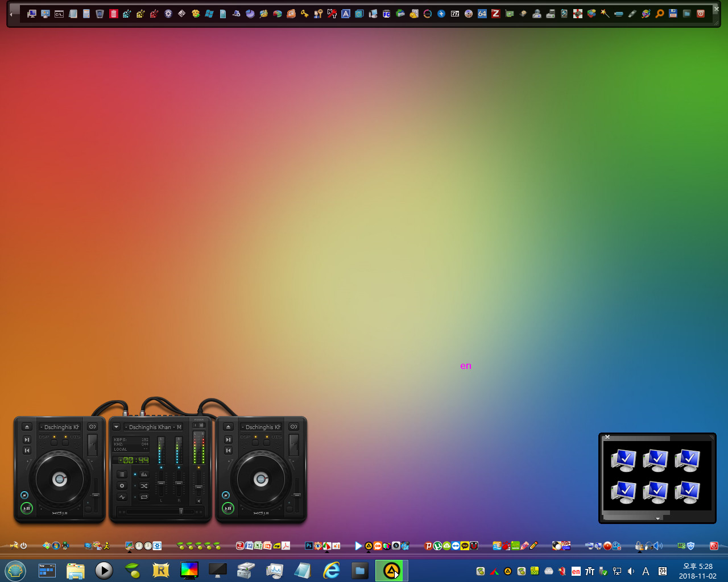The width and height of the screenshot is (728, 582).
Task: Toggle the equalizer bars button in mixer
Action: pyautogui.click(x=144, y=475)
